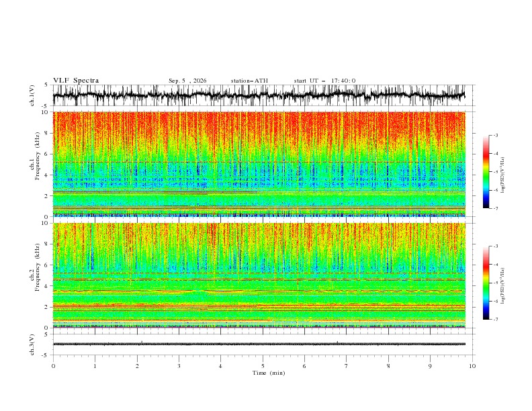Click the 2 minute tick label

(137, 366)
